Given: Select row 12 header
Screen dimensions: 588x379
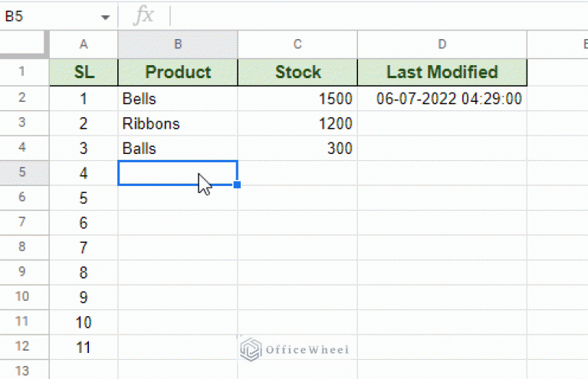Looking at the screenshot, I should [x=24, y=346].
